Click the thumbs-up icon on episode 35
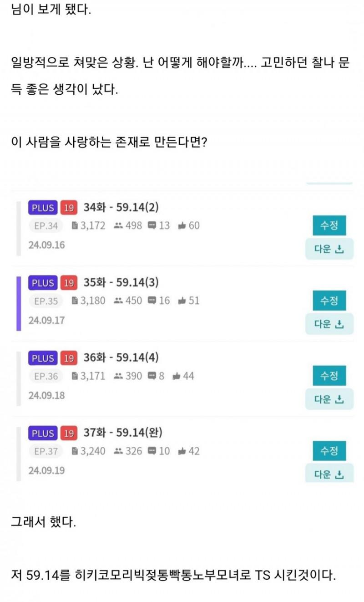The image size is (364, 602). (x=182, y=301)
